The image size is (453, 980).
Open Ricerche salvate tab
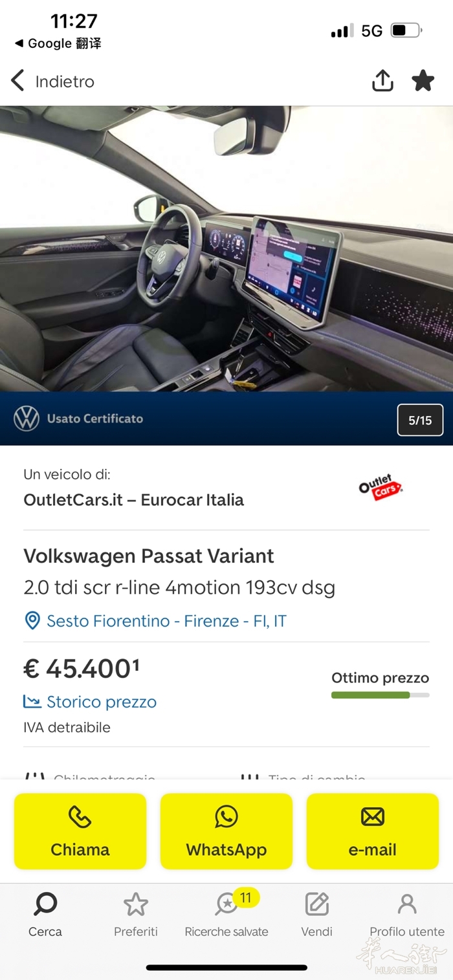tap(226, 915)
